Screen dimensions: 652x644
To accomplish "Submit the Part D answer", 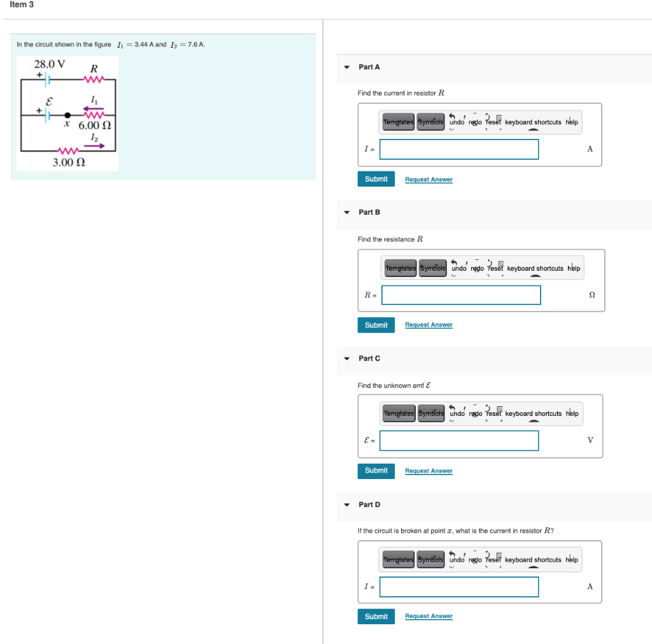I will pos(376,617).
